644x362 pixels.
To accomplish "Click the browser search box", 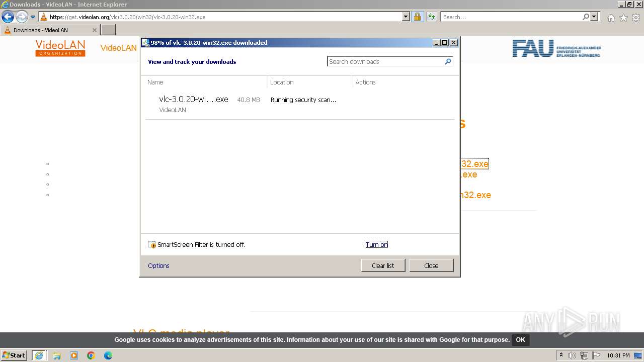I will click(x=512, y=17).
